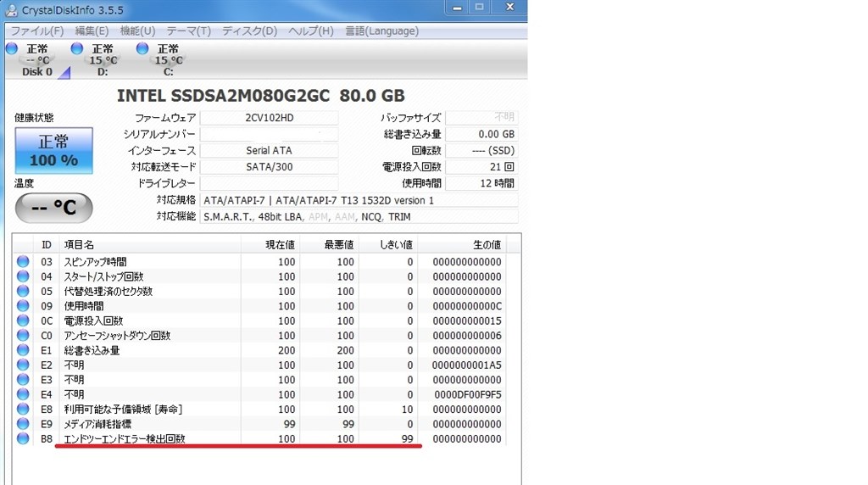Click the blue triangle marker under Disk 0
The image size is (868, 485).
click(64, 73)
